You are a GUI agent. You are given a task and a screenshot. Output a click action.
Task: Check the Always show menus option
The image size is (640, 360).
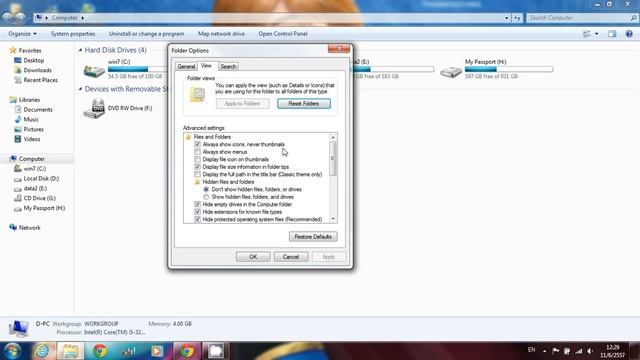tap(198, 152)
